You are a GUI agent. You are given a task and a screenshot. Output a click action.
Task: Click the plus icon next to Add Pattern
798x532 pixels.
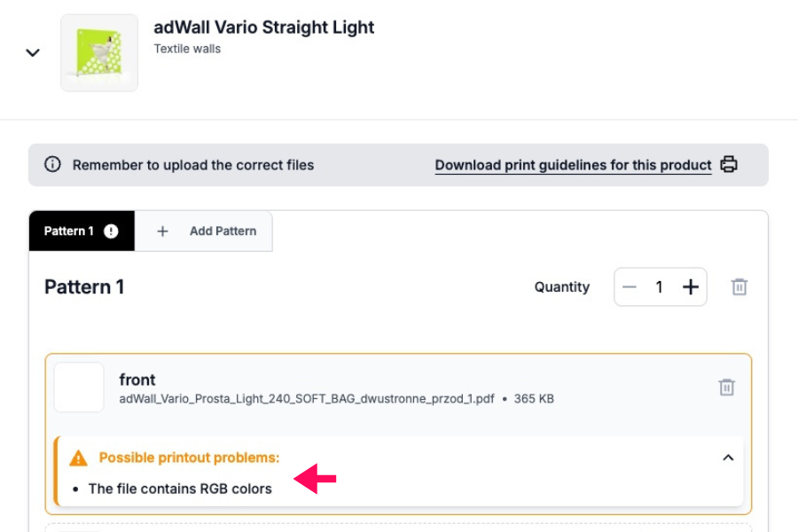pyautogui.click(x=162, y=231)
